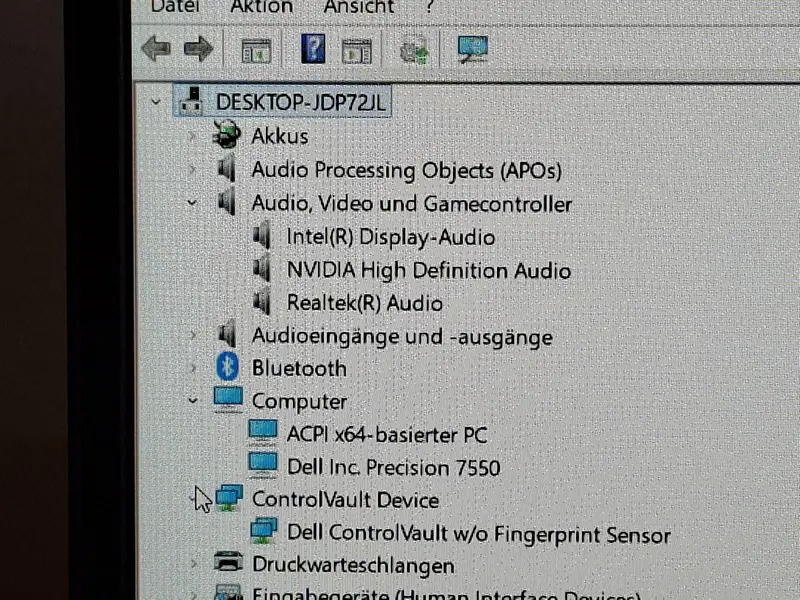Collapse Audio, Video und Gamecontroller category
This screenshot has height=600, width=800.
[192, 203]
